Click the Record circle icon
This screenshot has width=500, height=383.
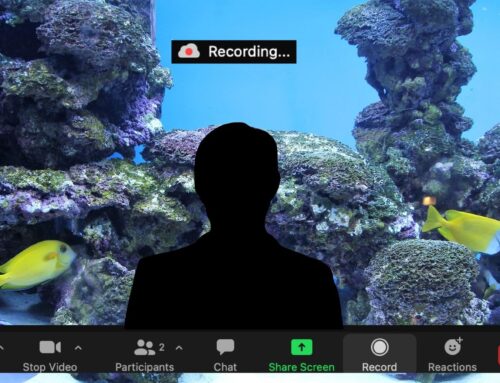(x=380, y=347)
